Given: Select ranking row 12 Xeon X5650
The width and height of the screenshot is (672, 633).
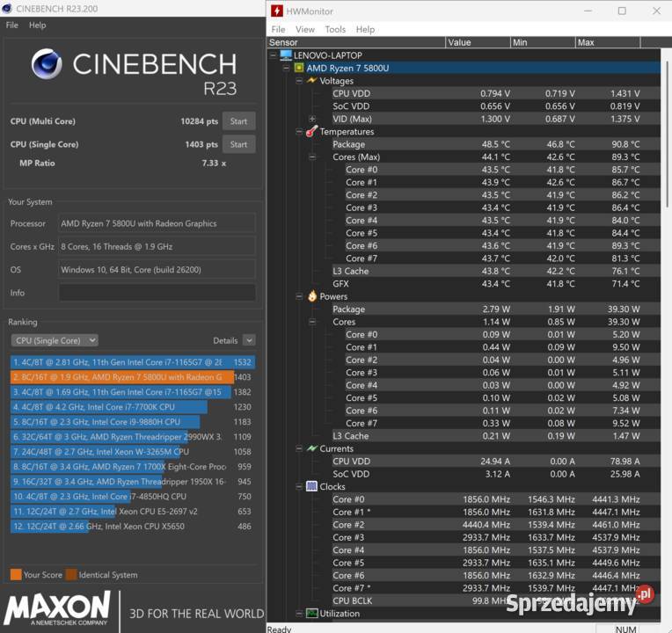Looking at the screenshot, I should (x=133, y=527).
